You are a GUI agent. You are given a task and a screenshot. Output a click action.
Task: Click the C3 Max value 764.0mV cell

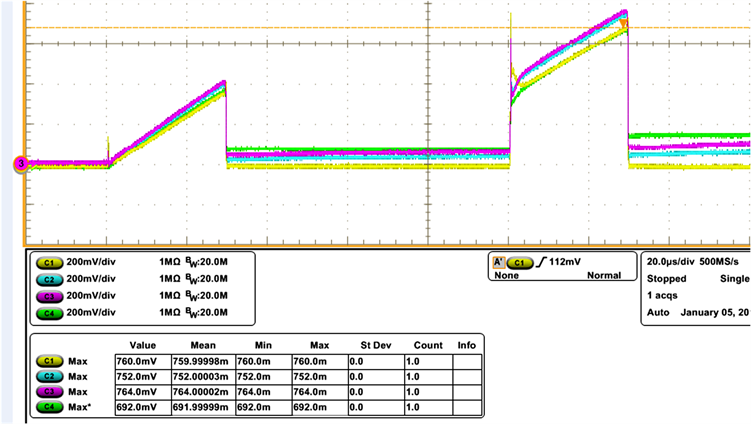pyautogui.click(x=134, y=392)
